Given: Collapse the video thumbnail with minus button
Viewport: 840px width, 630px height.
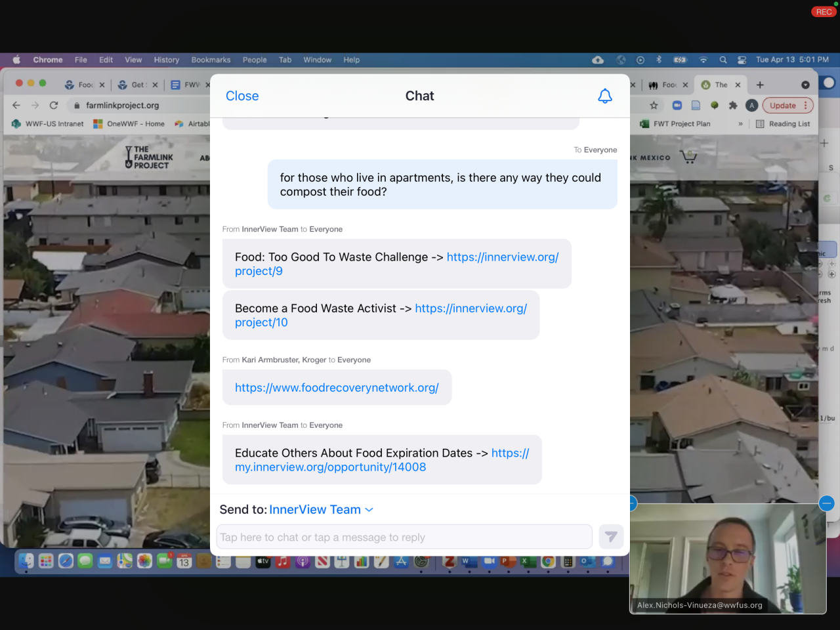Looking at the screenshot, I should [826, 503].
